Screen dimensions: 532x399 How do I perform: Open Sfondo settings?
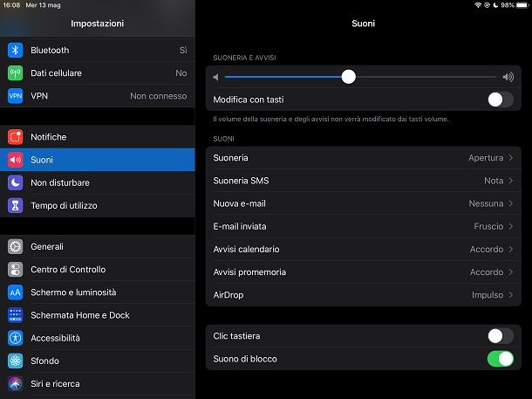(98, 361)
